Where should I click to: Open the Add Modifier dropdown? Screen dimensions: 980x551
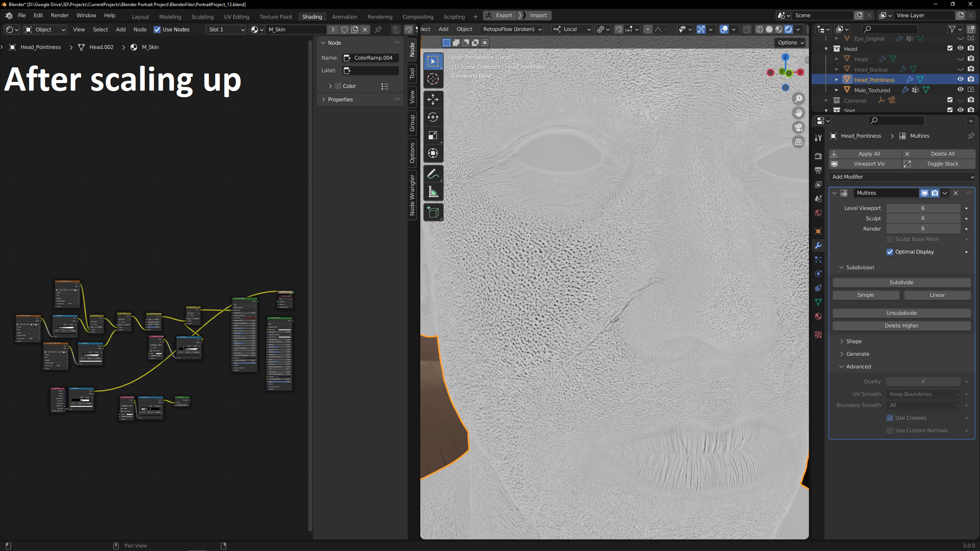click(902, 177)
